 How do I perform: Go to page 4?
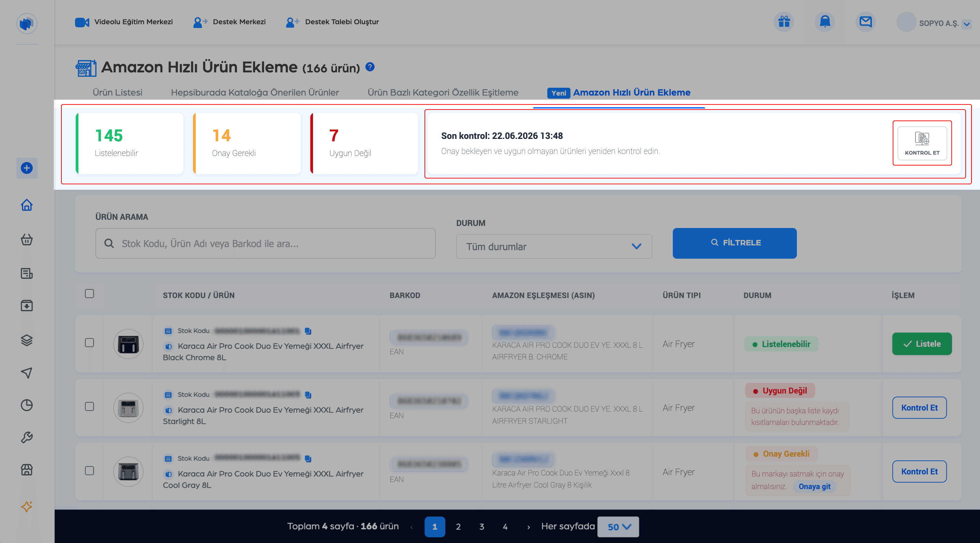tap(505, 527)
